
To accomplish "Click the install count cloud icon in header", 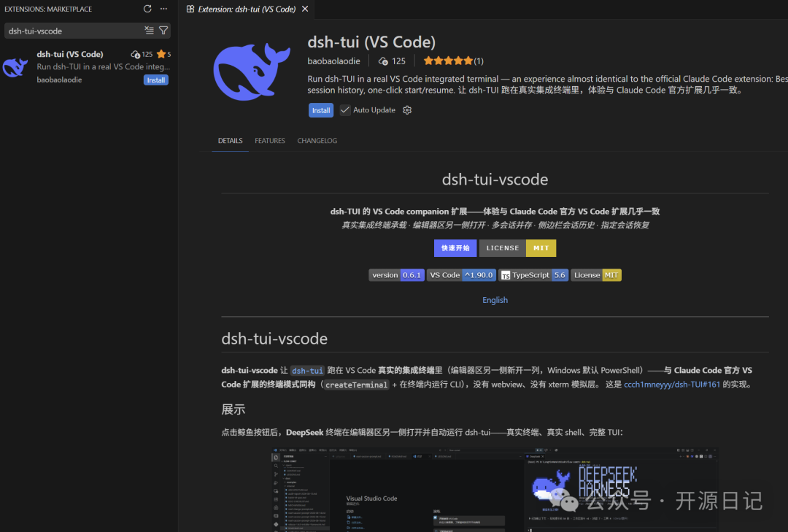I will click(383, 61).
